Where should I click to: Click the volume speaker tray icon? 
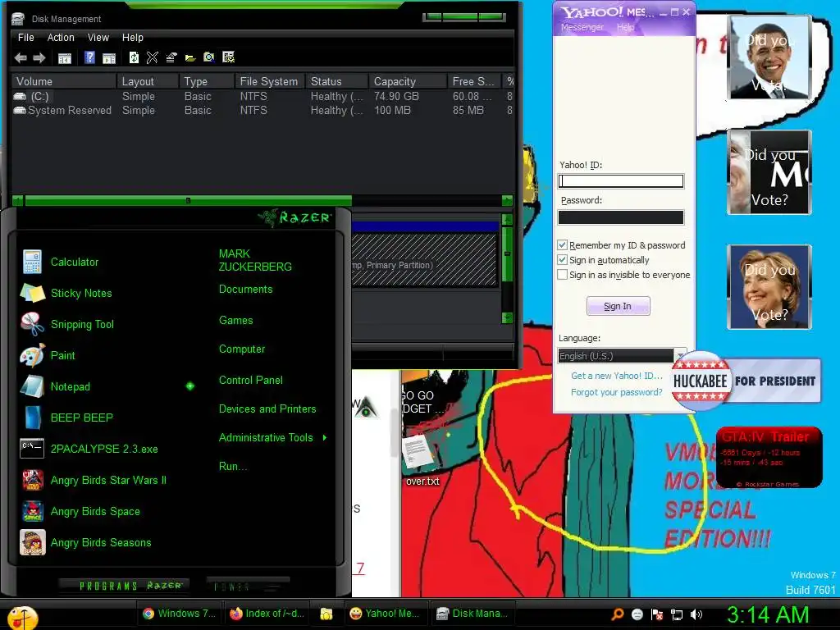(696, 614)
